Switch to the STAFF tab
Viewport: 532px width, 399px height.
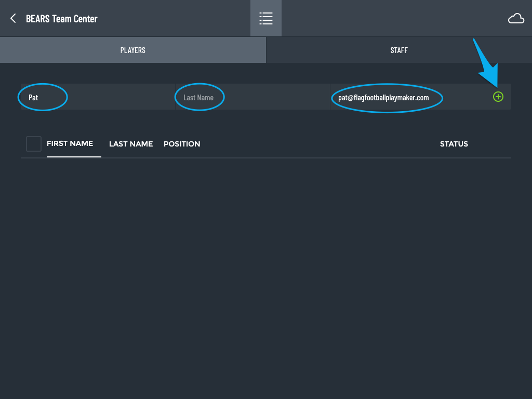399,50
